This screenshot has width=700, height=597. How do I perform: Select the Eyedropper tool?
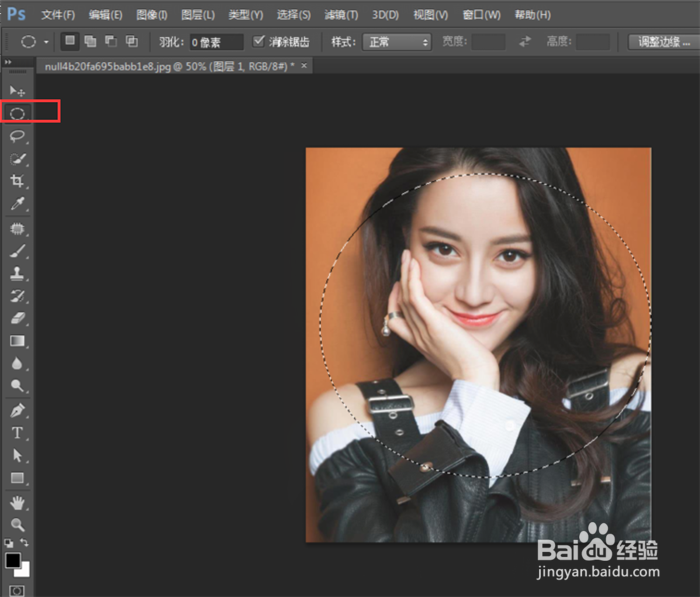click(17, 204)
